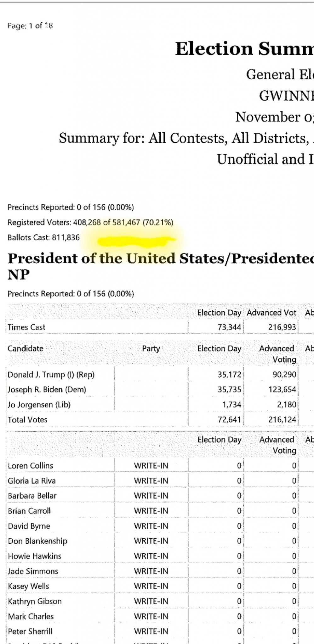Select the yellow highlighted mark near Ballots Cast
This screenshot has width=314, height=644.
point(136,241)
